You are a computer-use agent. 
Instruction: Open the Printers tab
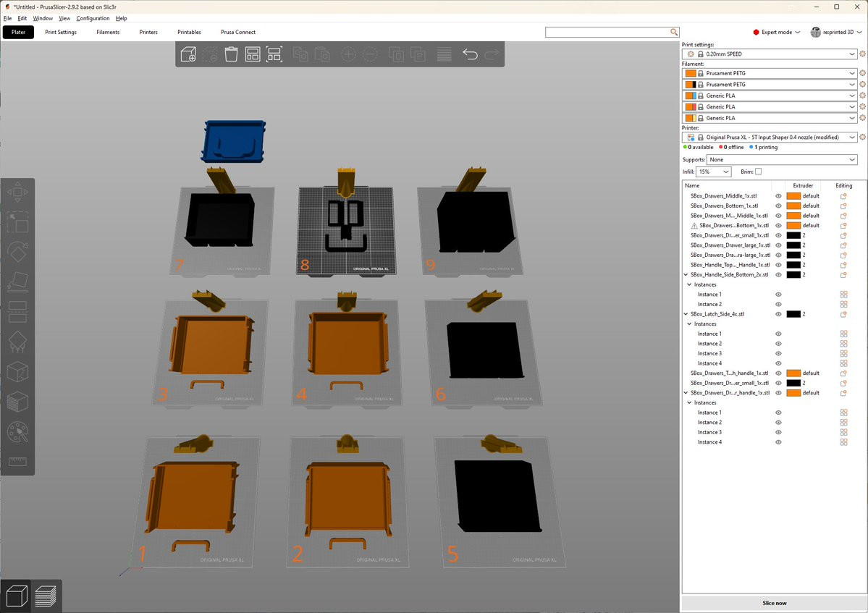point(148,32)
